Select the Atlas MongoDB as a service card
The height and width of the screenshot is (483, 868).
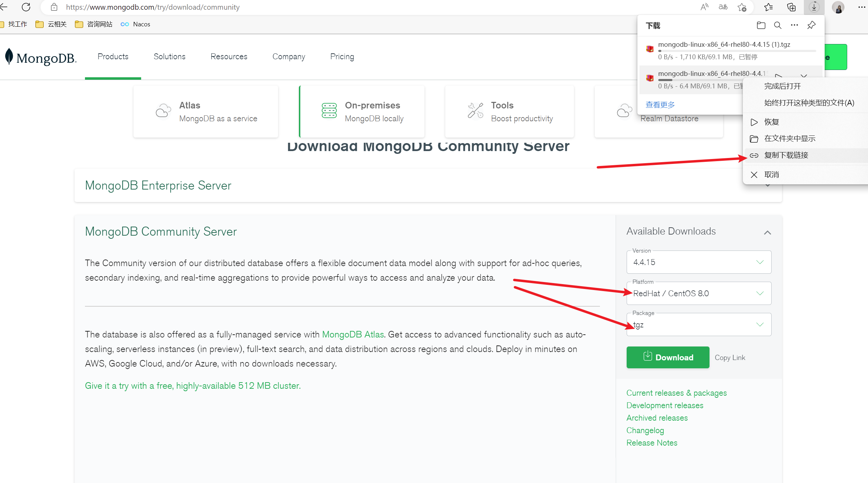pos(206,112)
